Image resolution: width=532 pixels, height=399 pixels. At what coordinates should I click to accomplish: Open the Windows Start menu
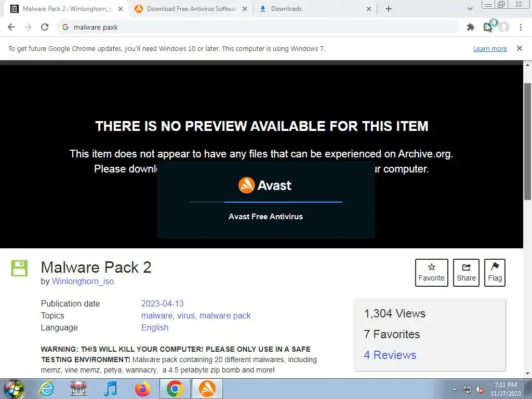(14, 389)
